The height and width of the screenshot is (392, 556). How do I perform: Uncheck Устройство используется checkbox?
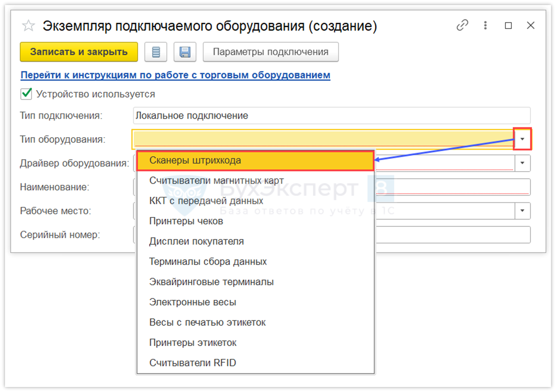(26, 94)
